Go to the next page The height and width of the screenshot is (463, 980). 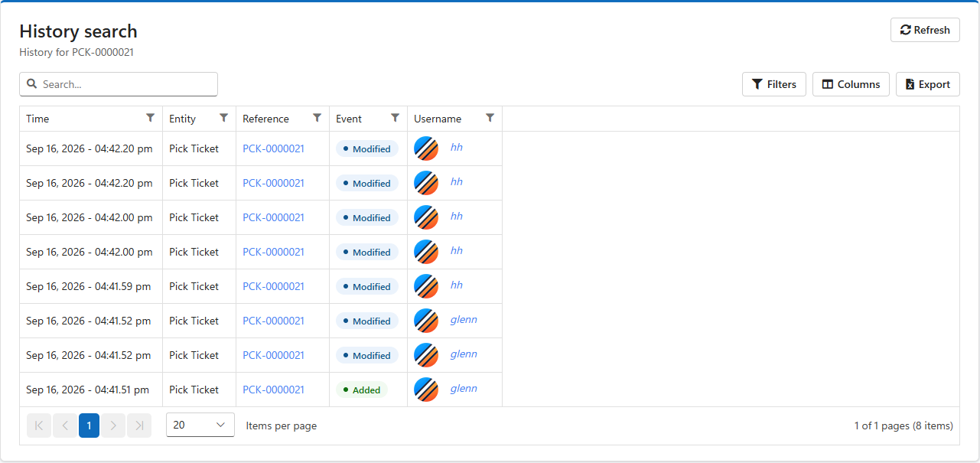(x=113, y=426)
